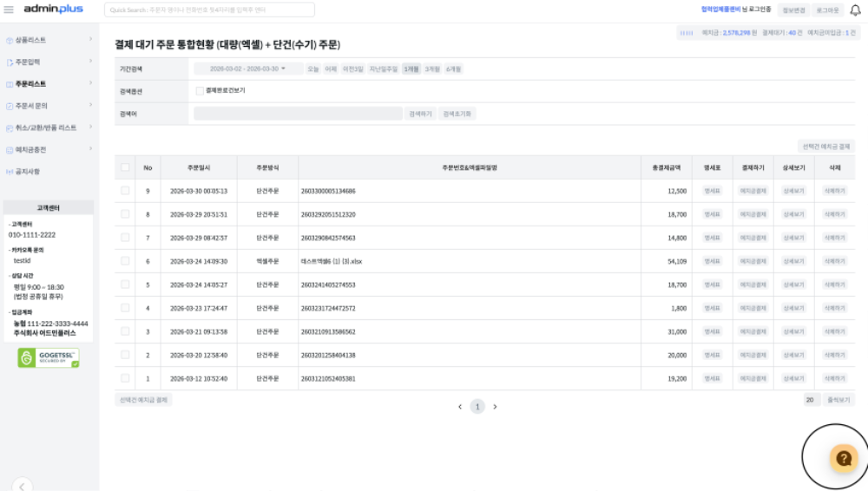Expand the 예치금충전 menu chevron
Screen dimensions: 868x491
pos(90,149)
